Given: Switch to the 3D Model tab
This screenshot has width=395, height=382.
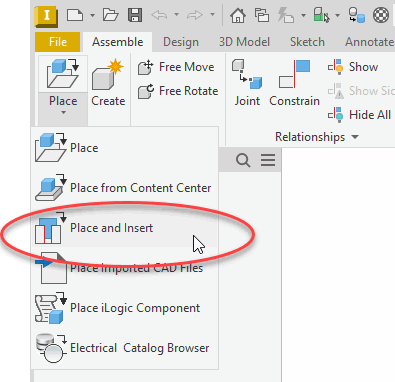Looking at the screenshot, I should [x=244, y=42].
